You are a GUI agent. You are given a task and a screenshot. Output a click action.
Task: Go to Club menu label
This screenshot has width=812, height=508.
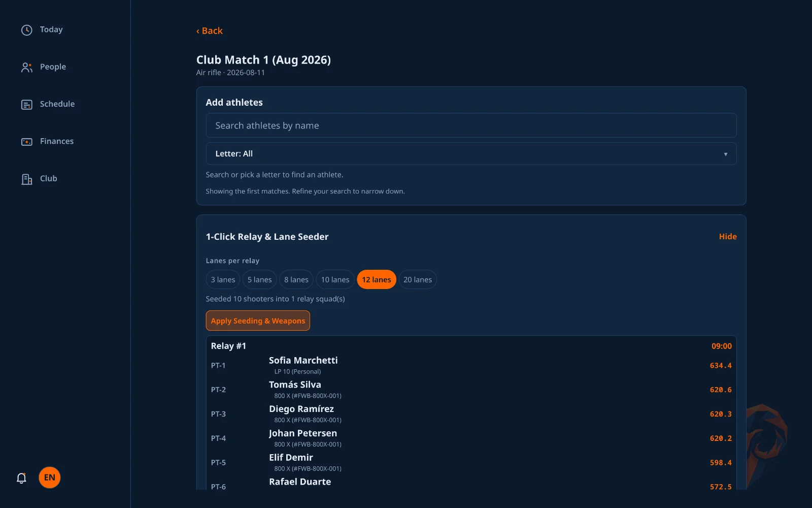[x=49, y=178]
